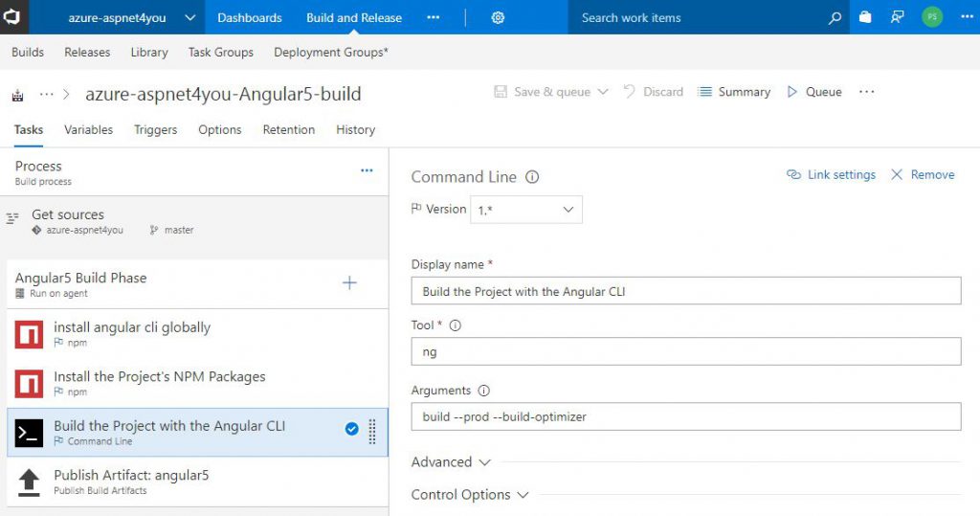Open the user profile avatar

point(932,17)
